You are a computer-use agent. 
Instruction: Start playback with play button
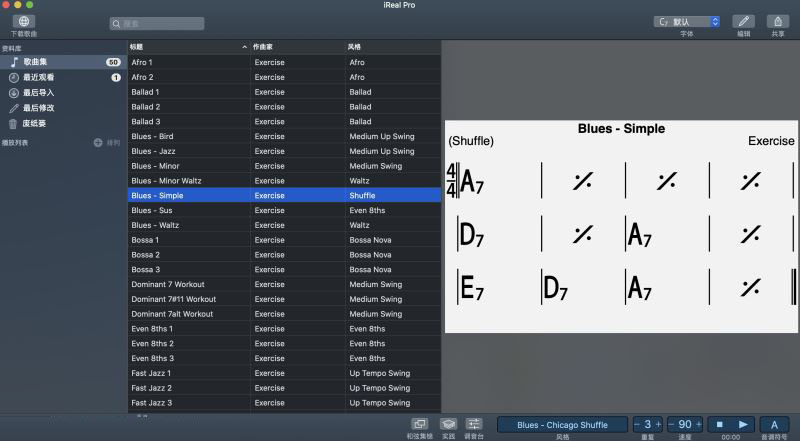pos(743,425)
